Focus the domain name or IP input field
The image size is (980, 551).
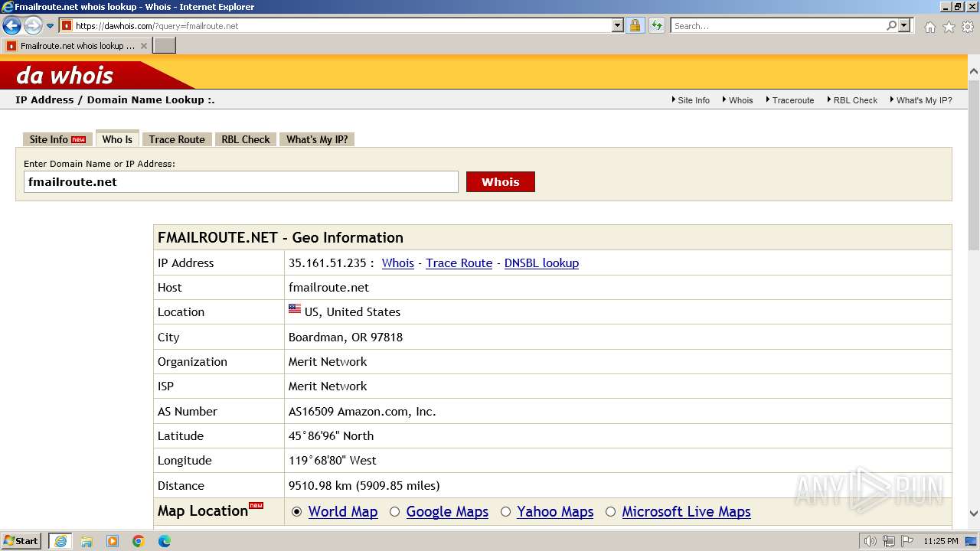[240, 182]
